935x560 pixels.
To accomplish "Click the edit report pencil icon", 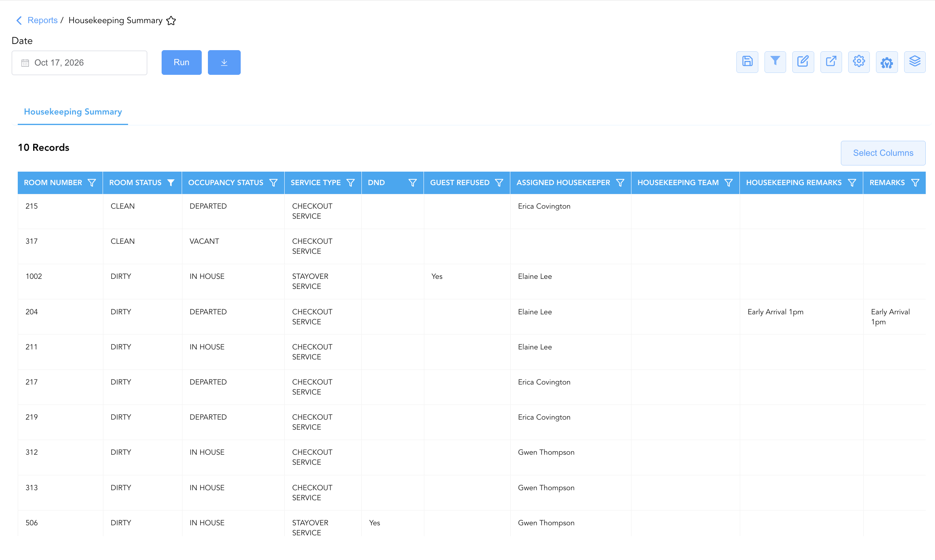I will point(803,62).
